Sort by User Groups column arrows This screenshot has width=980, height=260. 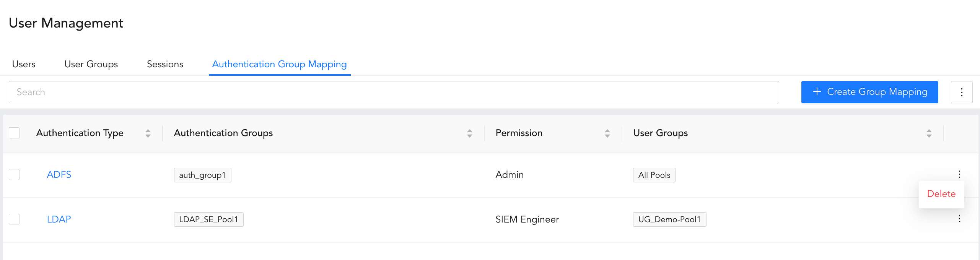tap(929, 133)
